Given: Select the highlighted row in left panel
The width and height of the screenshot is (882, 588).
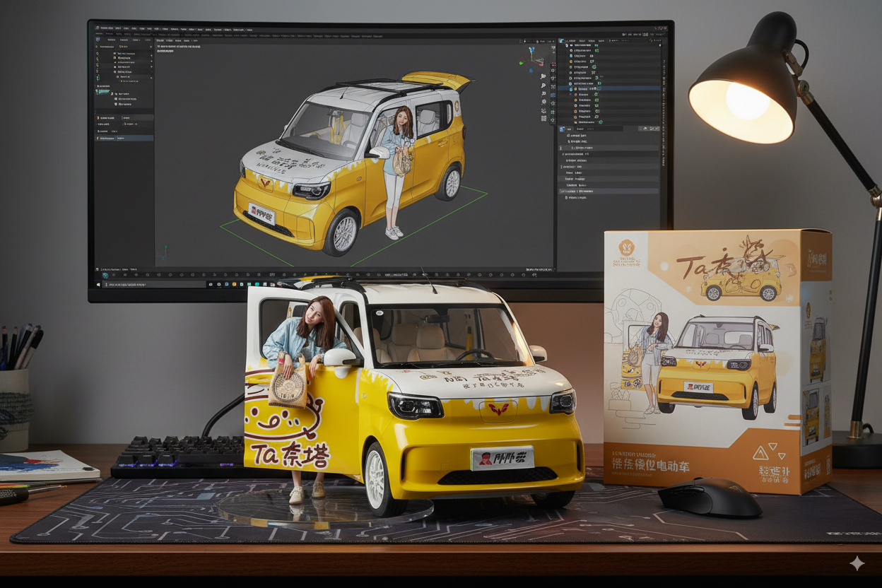Looking at the screenshot, I should 124,138.
